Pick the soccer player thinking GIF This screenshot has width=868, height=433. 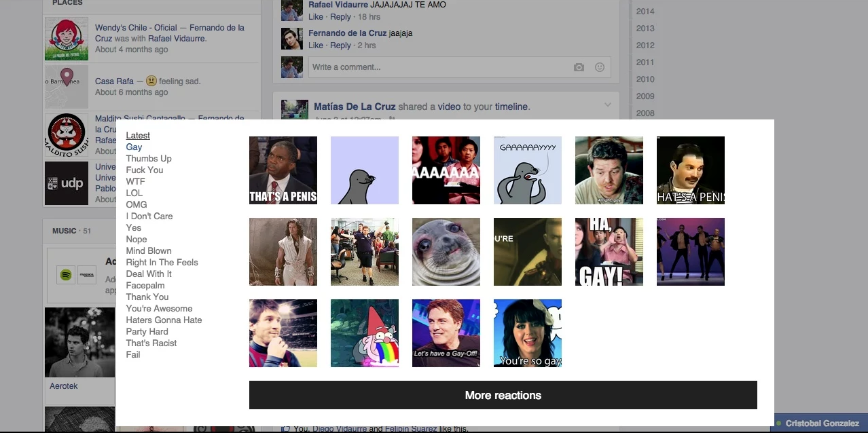tap(283, 333)
